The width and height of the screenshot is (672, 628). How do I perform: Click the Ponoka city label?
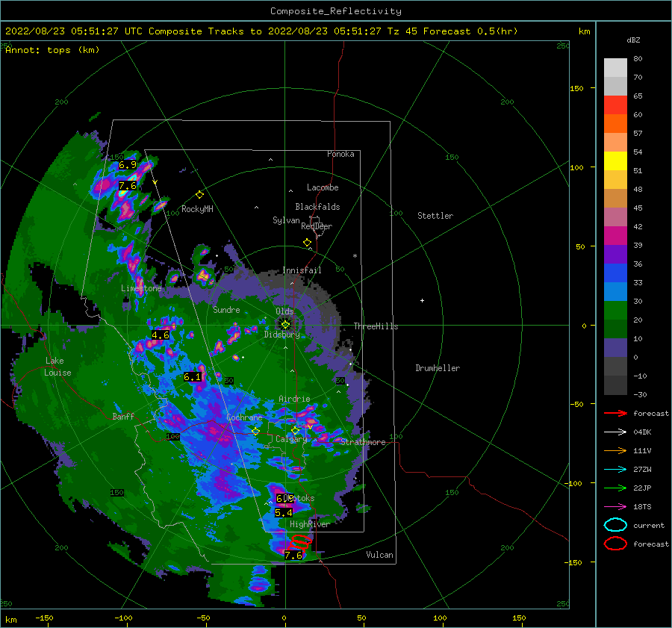tap(340, 154)
